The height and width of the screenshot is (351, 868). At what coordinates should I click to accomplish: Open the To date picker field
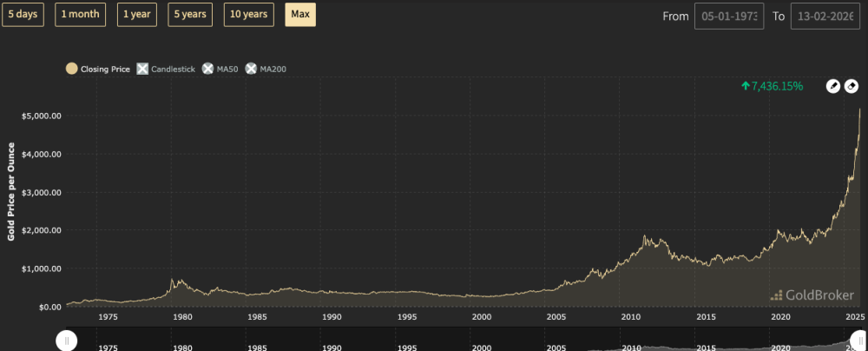click(824, 17)
